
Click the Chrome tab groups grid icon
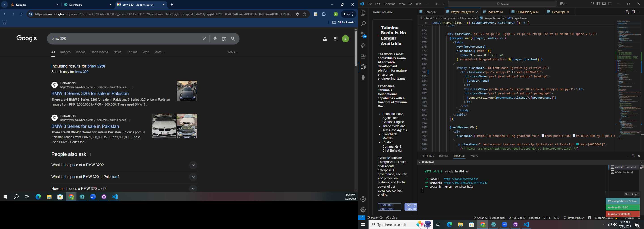pyautogui.click(x=4, y=23)
